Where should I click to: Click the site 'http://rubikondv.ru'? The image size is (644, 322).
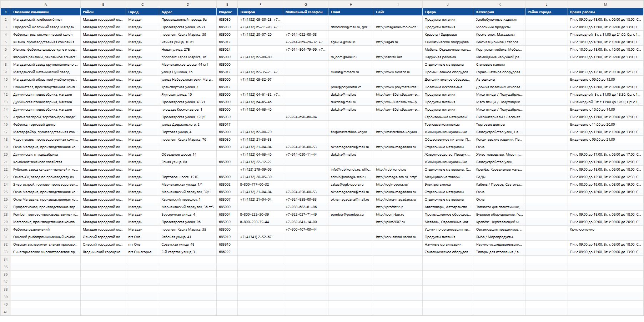398,170
